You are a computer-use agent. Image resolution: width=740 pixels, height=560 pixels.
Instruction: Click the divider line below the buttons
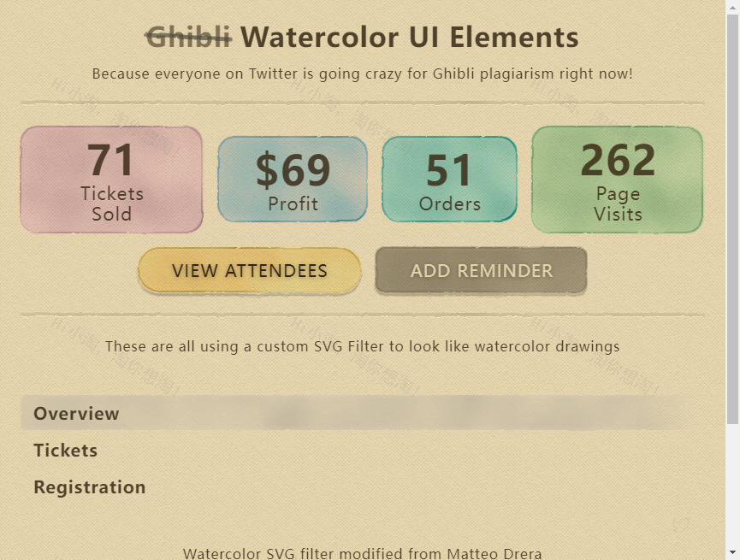coord(362,315)
